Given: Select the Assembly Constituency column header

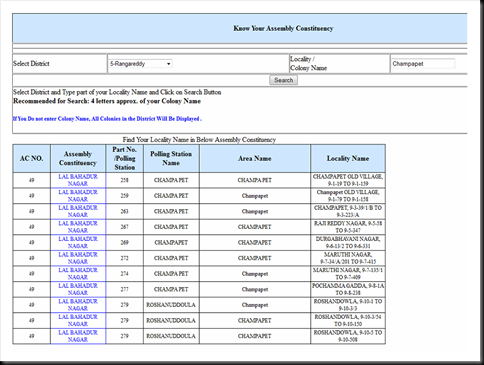Looking at the screenshot, I should point(78,158).
